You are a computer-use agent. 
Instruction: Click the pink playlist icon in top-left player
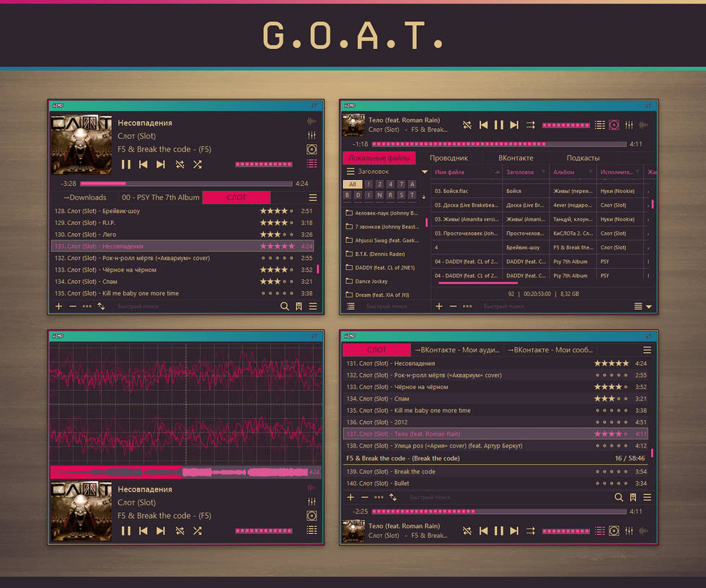point(312,164)
